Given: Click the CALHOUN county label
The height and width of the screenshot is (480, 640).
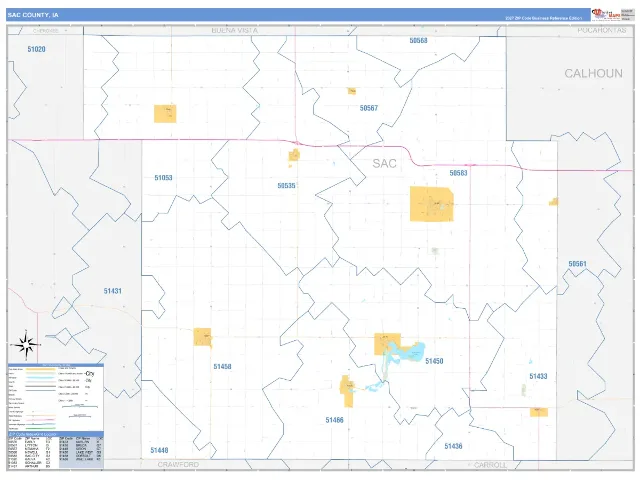Looking at the screenshot, I should tap(593, 73).
